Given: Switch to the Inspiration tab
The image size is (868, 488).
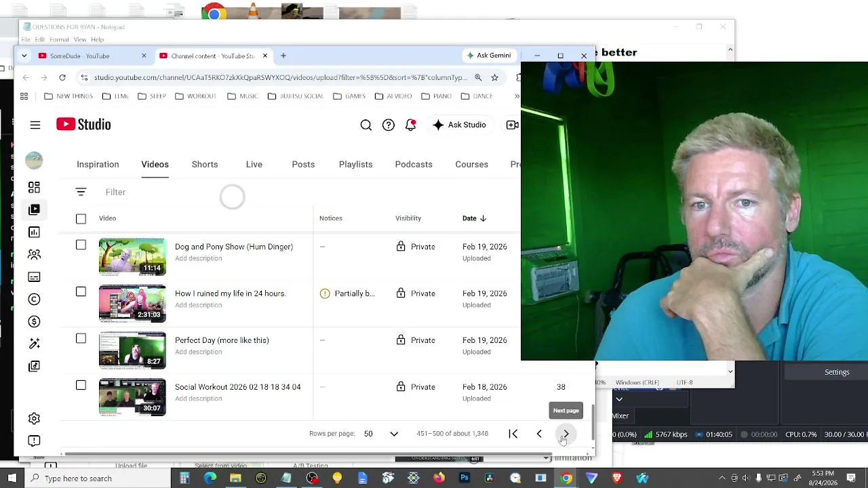Looking at the screenshot, I should coord(98,165).
